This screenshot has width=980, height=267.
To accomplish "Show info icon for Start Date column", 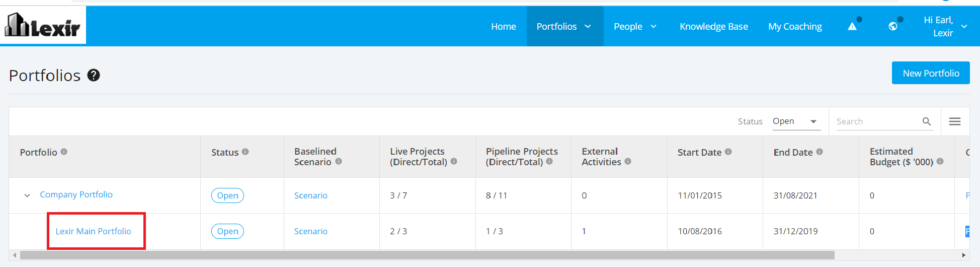I will coord(728,152).
